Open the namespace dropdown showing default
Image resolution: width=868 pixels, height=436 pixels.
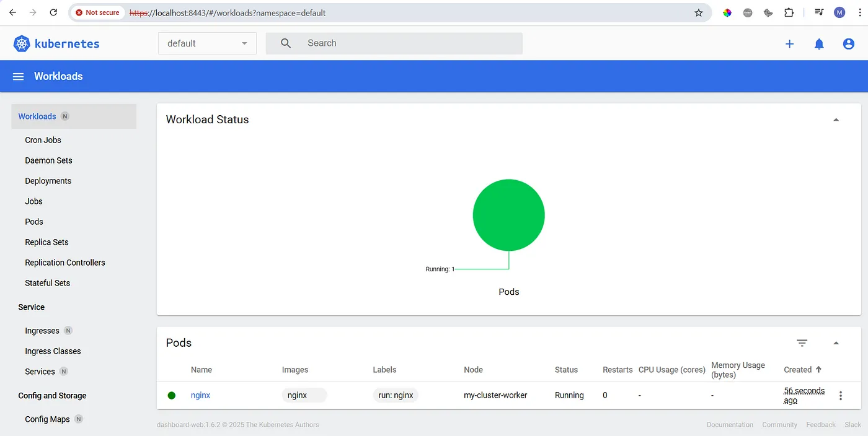pos(207,43)
